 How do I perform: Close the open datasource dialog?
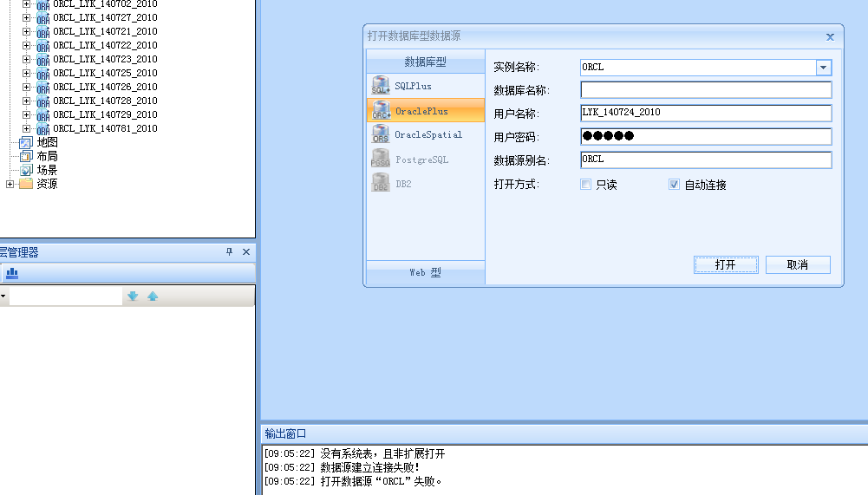[x=830, y=37]
